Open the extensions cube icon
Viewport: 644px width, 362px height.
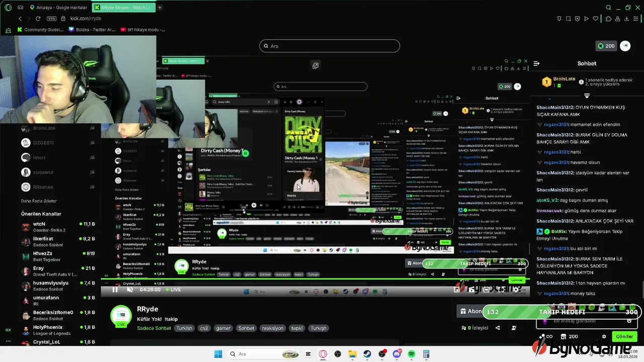click(x=608, y=19)
